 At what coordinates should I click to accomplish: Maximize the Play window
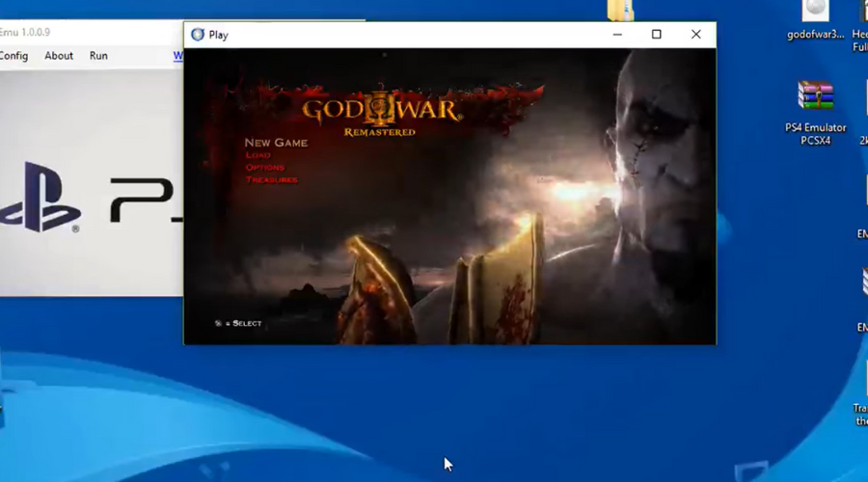(x=657, y=35)
